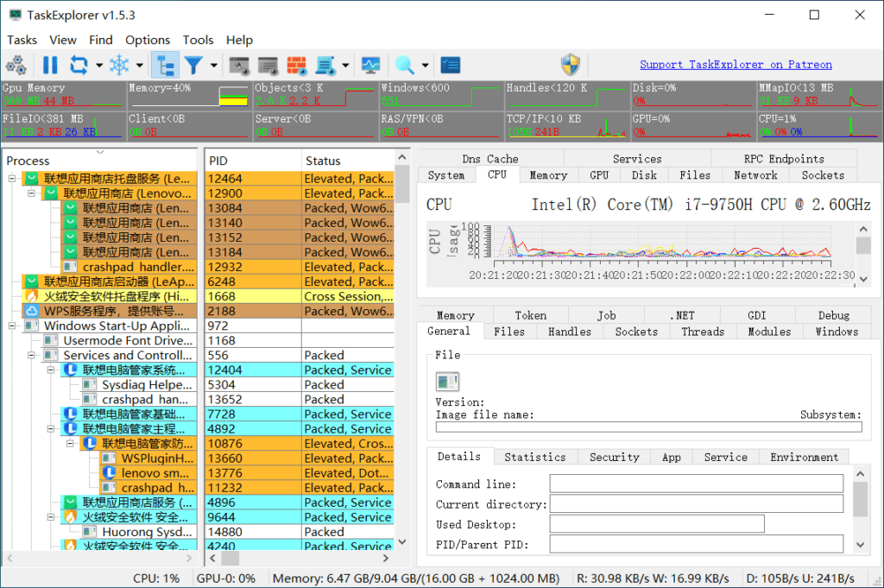Open the Options menu
Viewport: 884px width, 588px height.
click(148, 40)
